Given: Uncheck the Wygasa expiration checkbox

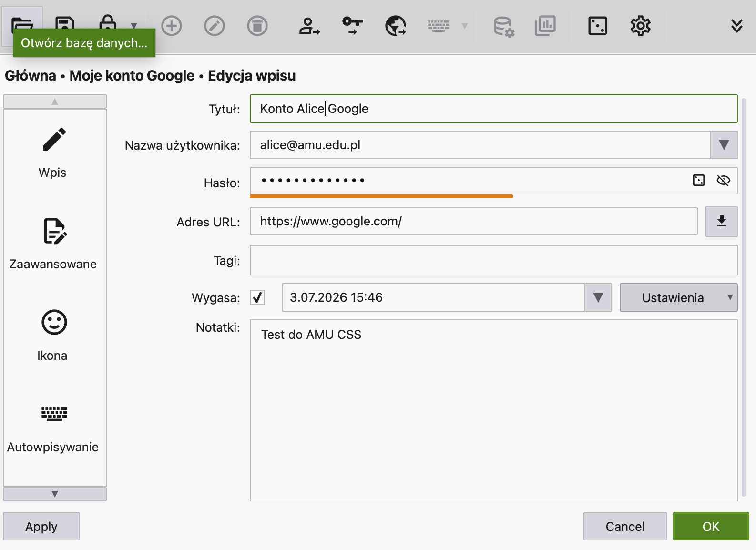Looking at the screenshot, I should [x=257, y=297].
